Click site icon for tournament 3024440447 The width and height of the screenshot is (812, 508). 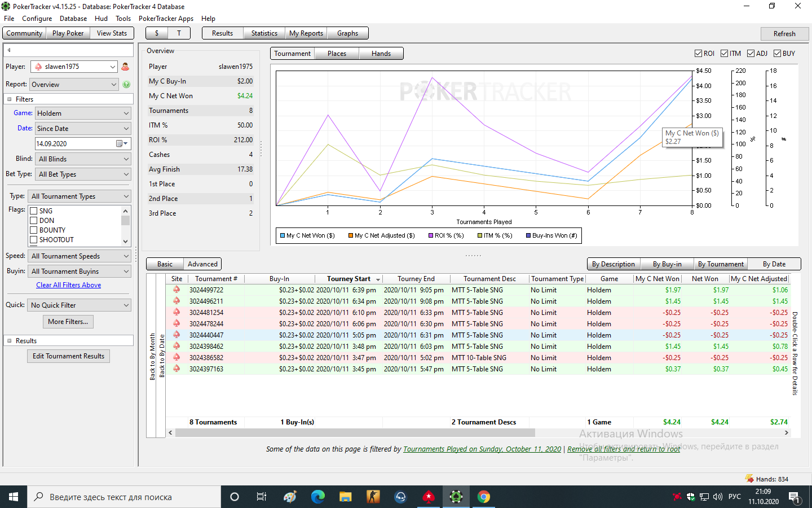[176, 335]
